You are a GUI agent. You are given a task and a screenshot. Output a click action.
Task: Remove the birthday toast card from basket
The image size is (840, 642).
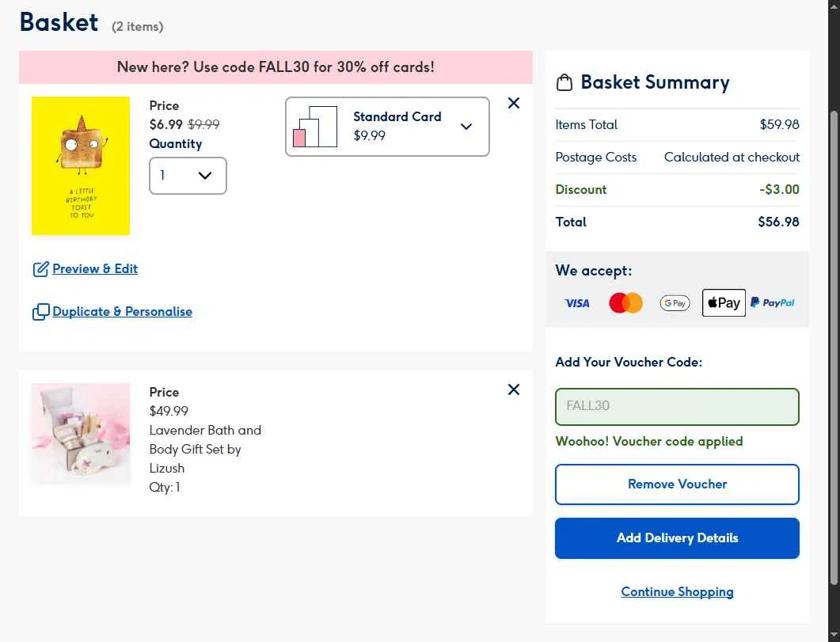(x=514, y=103)
